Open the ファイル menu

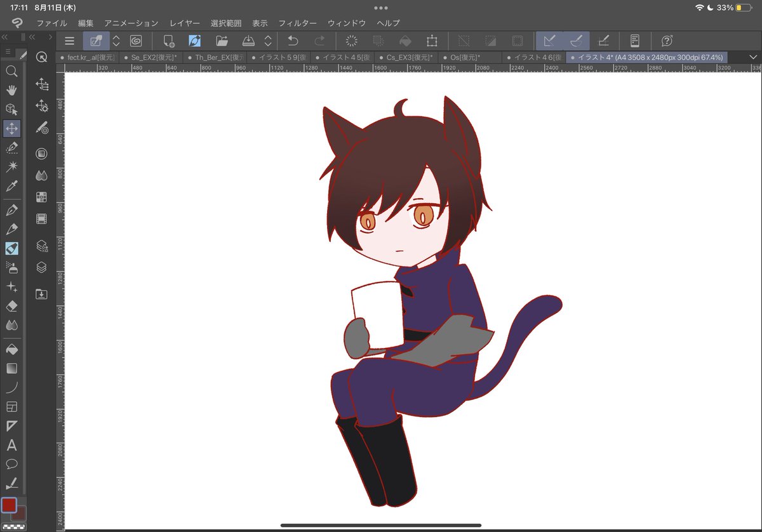[x=52, y=23]
